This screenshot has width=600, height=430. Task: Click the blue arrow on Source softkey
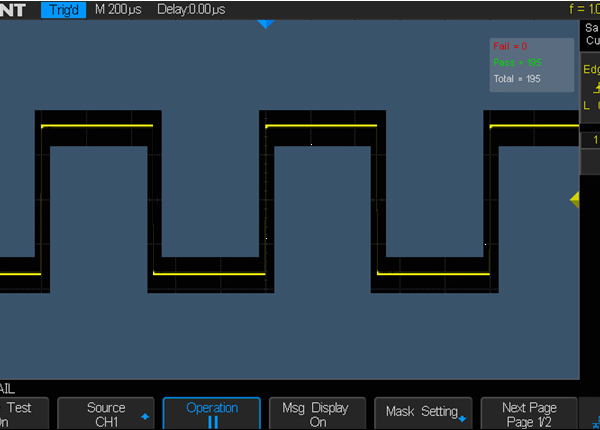[144, 414]
